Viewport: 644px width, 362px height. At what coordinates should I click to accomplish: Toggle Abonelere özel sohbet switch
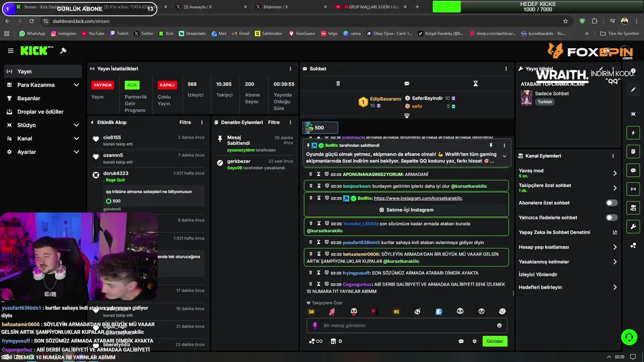click(612, 203)
